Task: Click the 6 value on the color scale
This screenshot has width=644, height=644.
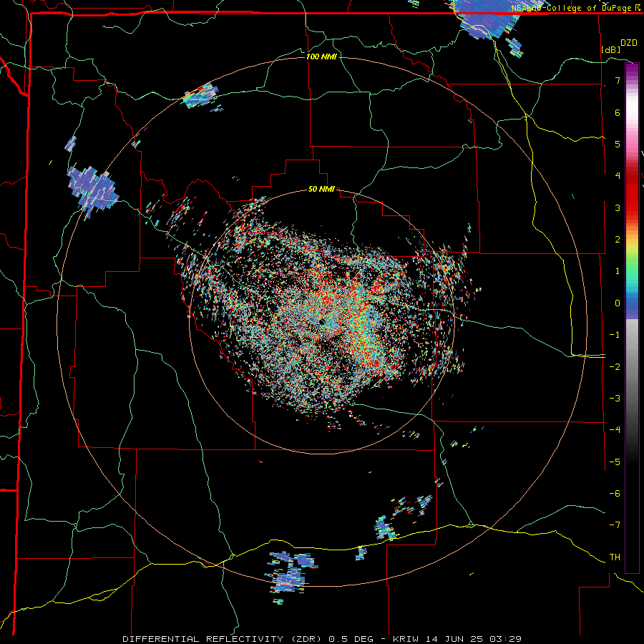Action: 618,112
